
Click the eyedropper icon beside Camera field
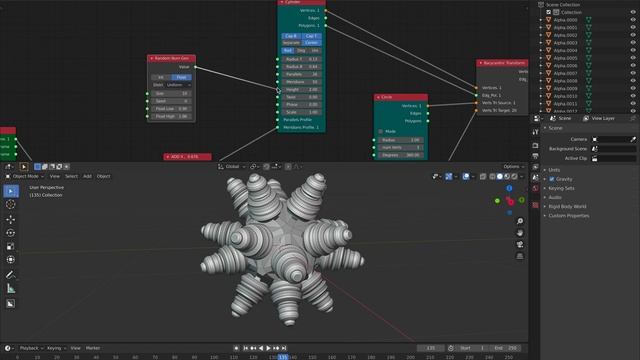coord(633,139)
